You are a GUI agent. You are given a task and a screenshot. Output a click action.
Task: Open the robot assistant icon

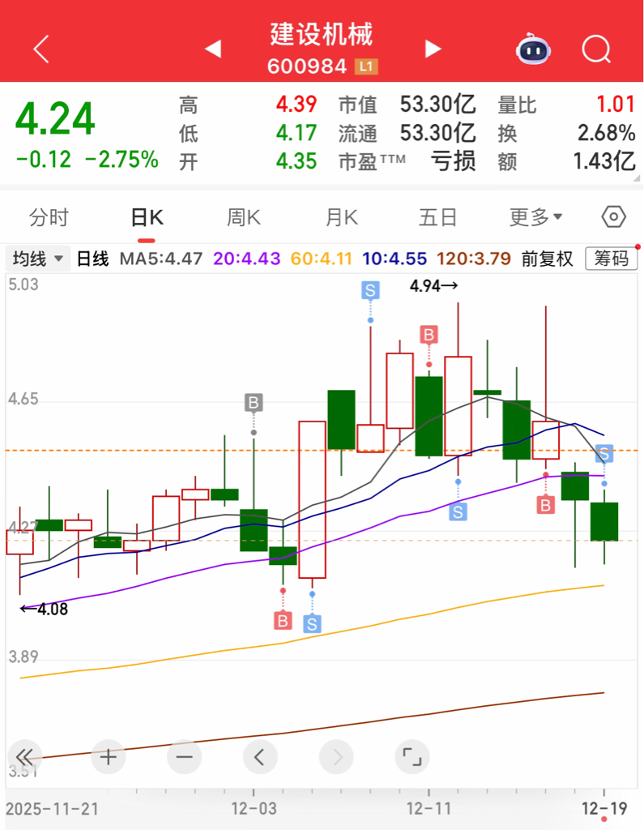pyautogui.click(x=533, y=49)
